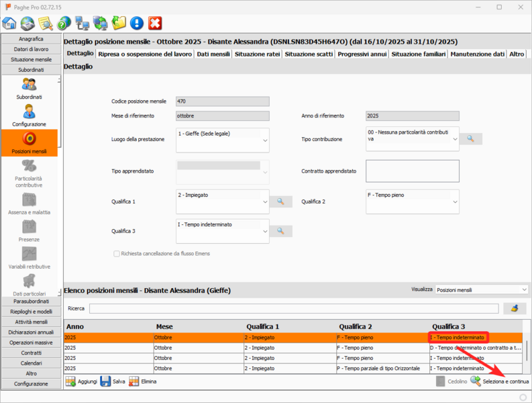This screenshot has height=403, width=532.
Task: Open the Progressivi annui tab
Action: 362,54
